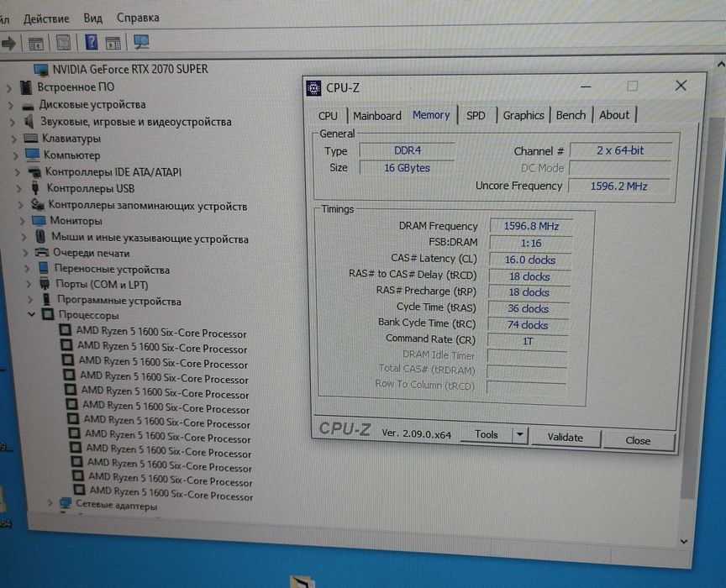Click the CAS# Latency value 16.0 clocks
The width and height of the screenshot is (726, 588).
tap(529, 260)
